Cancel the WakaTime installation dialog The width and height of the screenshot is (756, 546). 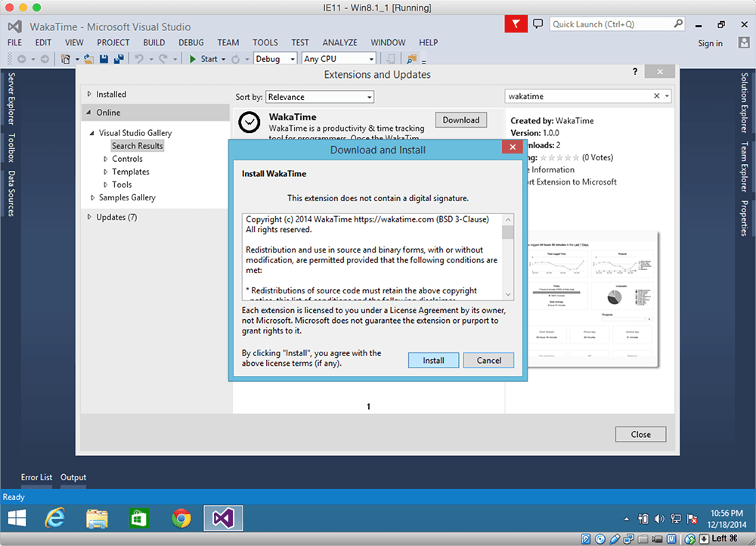click(x=488, y=360)
